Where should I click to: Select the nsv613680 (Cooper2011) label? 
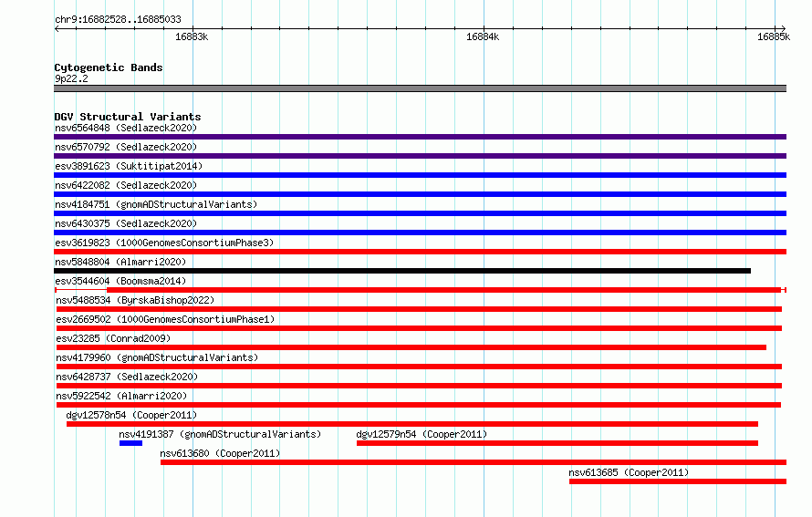pos(220,453)
